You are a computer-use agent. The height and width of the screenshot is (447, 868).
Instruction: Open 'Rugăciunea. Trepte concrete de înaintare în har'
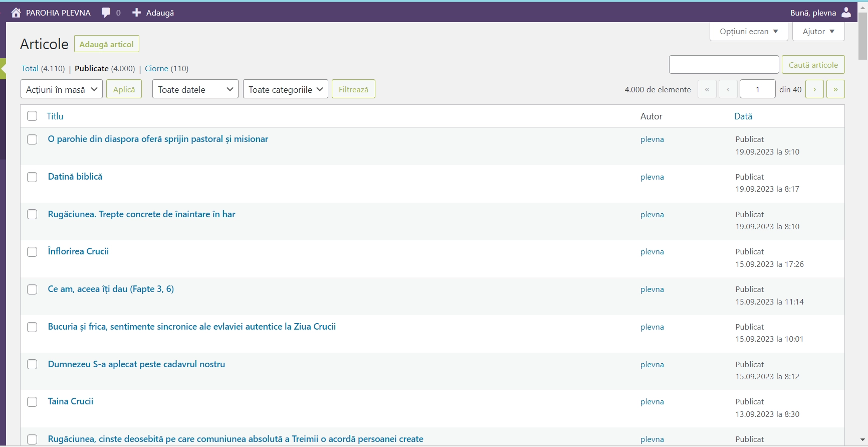[141, 214]
